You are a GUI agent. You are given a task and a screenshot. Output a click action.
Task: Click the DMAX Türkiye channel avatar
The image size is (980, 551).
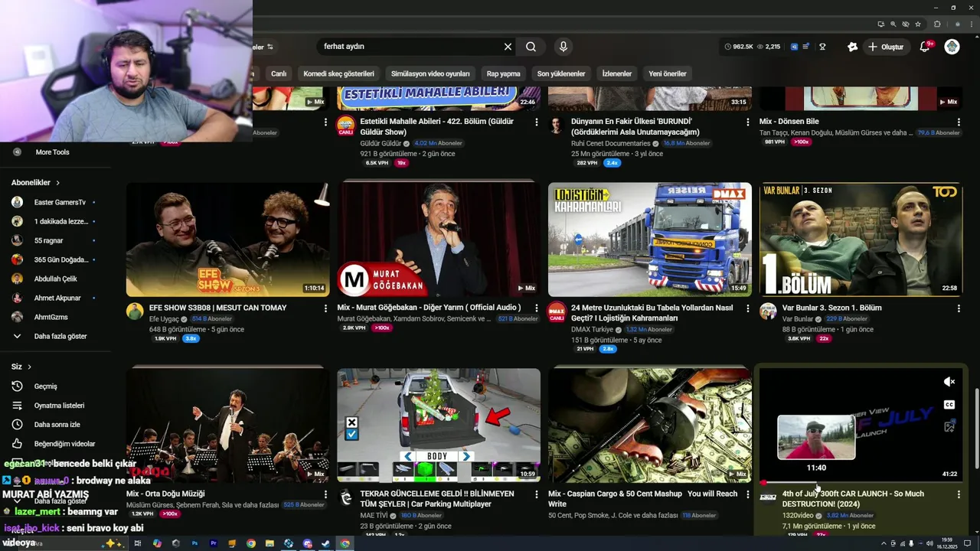[x=557, y=311]
